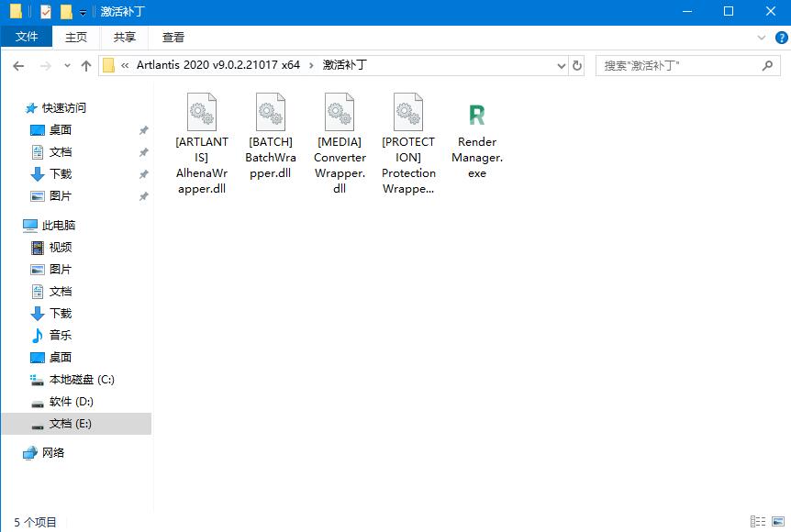Select the [ARTLANTIS] AlhenaWrapper.dll file
The height and width of the screenshot is (532, 791).
coord(202,144)
